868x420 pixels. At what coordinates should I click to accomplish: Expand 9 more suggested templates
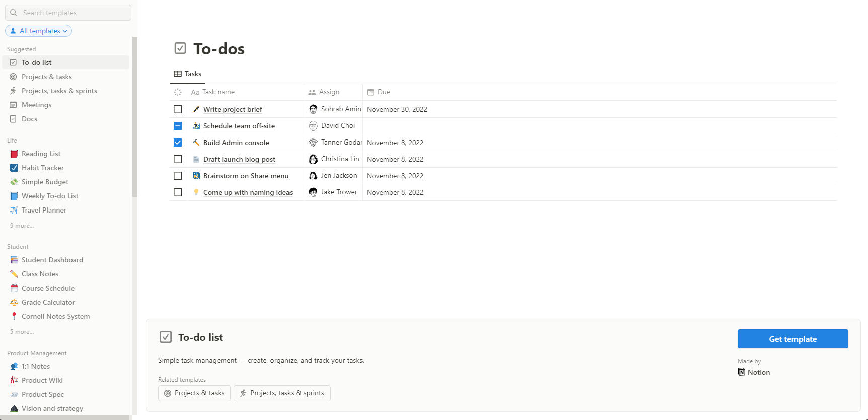pos(21,225)
